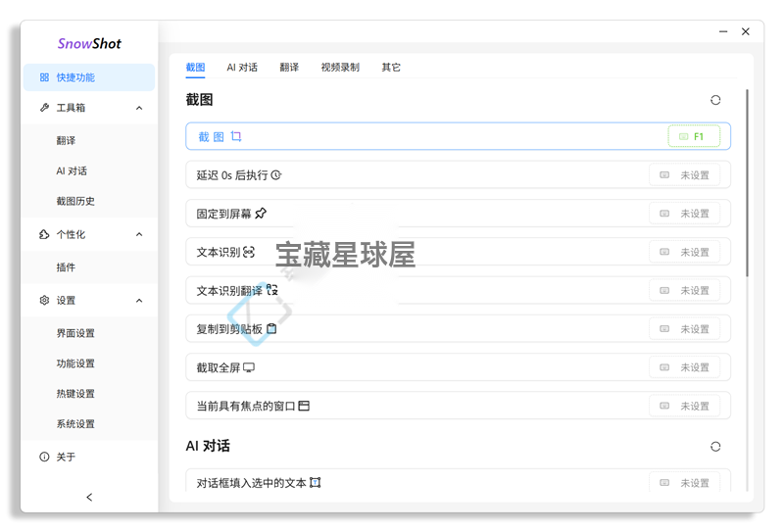Image resolution: width=784 pixels, height=532 pixels.
Task: Switch to the 截图 tab
Action: pos(195,68)
